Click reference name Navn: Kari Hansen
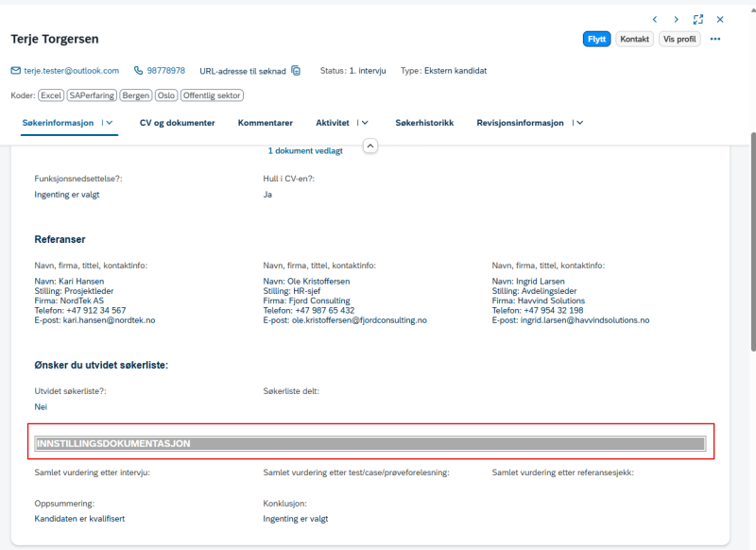Image resolution: width=756 pixels, height=550 pixels. [69, 281]
